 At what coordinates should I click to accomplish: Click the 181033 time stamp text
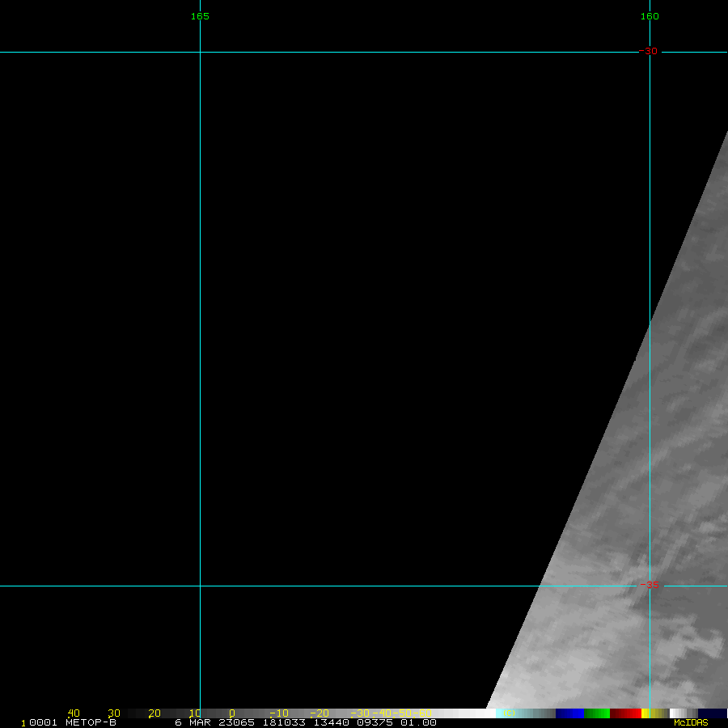point(288,722)
